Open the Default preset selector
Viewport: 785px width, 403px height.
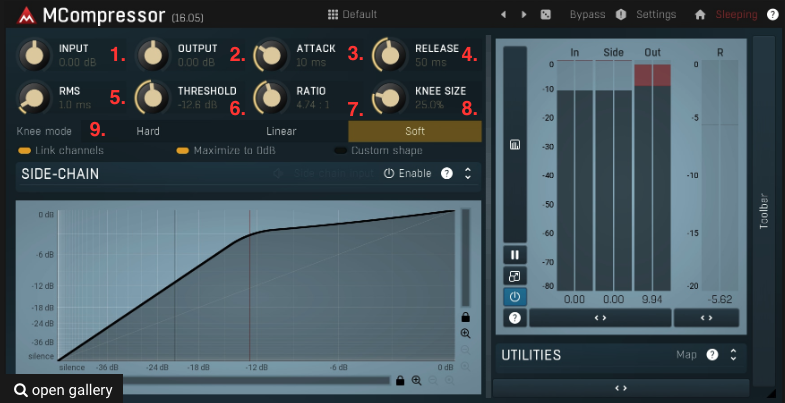[352, 15]
